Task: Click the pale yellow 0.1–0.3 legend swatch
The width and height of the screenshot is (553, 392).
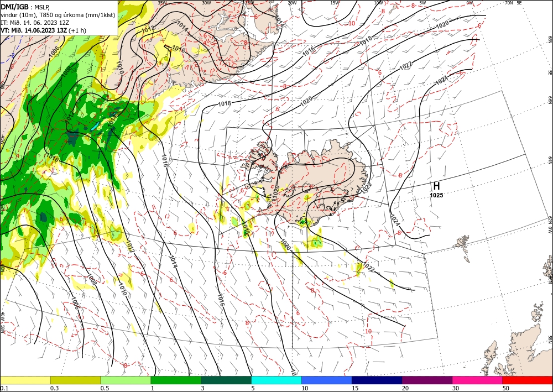Action: (25, 380)
